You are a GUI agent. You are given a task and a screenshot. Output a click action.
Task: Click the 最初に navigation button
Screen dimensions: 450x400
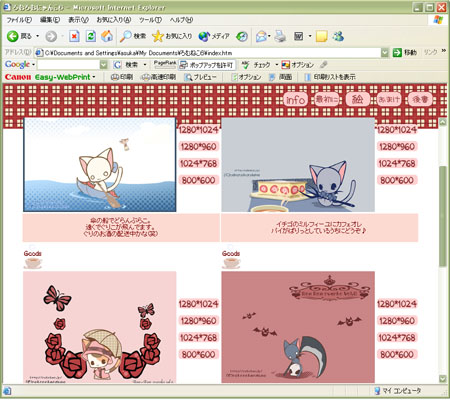tap(327, 99)
